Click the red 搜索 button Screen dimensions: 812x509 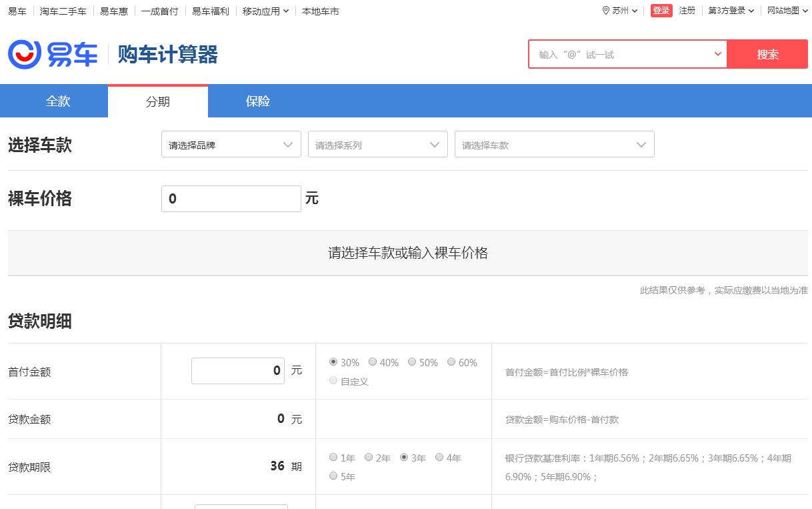pos(767,55)
